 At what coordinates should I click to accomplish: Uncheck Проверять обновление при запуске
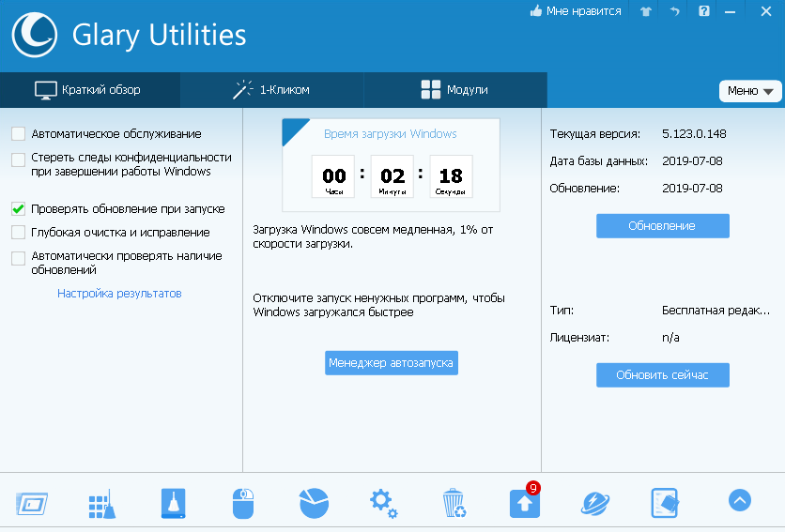[x=19, y=208]
